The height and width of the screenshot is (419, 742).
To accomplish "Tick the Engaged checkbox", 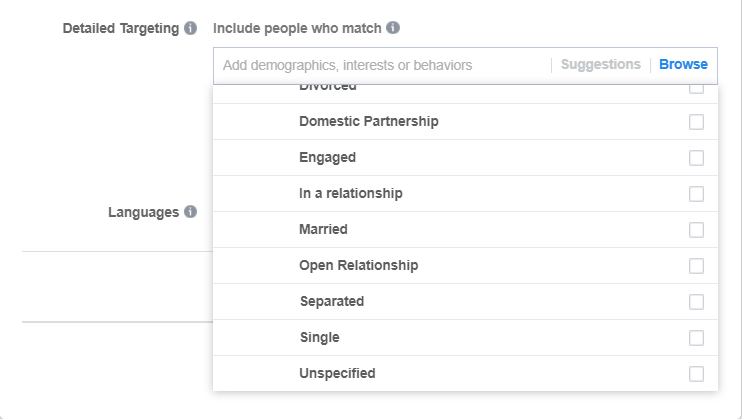I will pos(696,158).
